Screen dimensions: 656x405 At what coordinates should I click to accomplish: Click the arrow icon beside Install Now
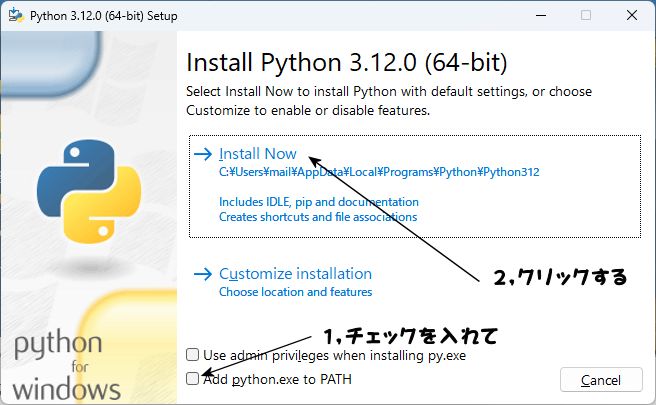tap(203, 154)
